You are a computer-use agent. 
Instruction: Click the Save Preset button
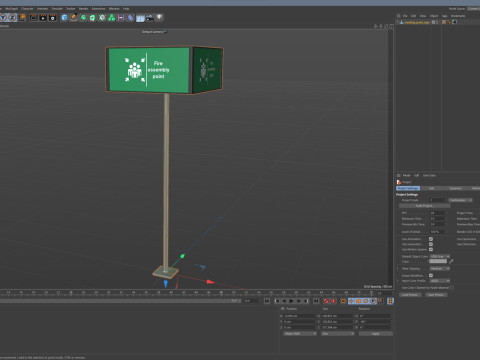click(436, 295)
